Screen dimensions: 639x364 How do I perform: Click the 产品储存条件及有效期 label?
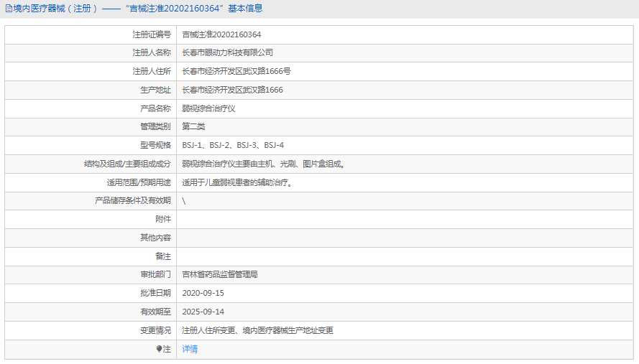point(133,201)
